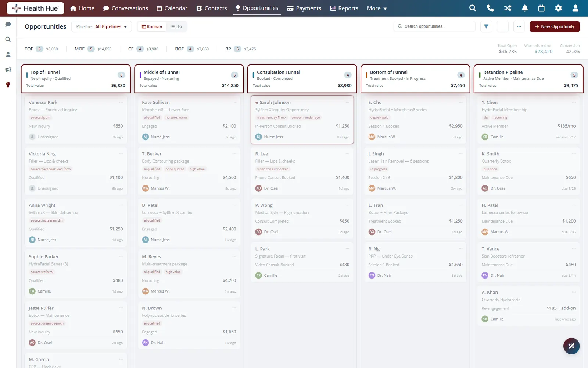Open the top-bar calendar shortcut icon
The width and height of the screenshot is (588, 368).
tap(541, 8)
